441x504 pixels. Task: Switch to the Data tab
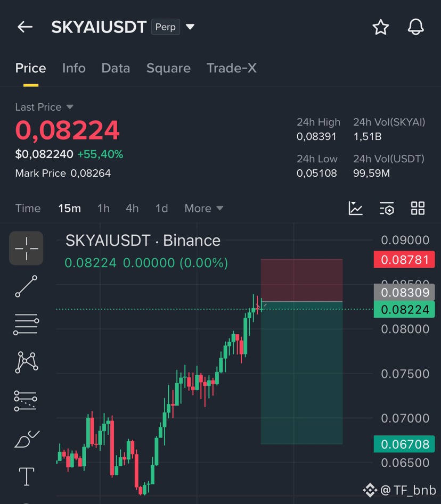[116, 68]
